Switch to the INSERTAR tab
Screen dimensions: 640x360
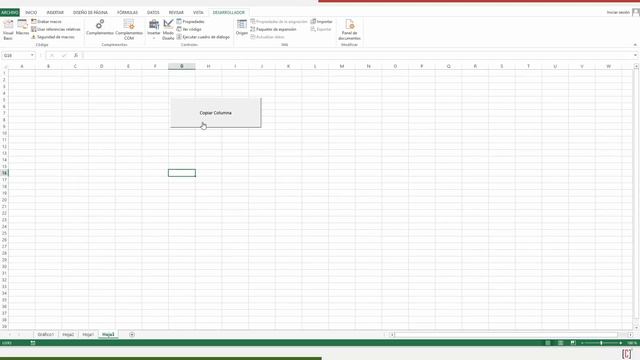tap(55, 12)
